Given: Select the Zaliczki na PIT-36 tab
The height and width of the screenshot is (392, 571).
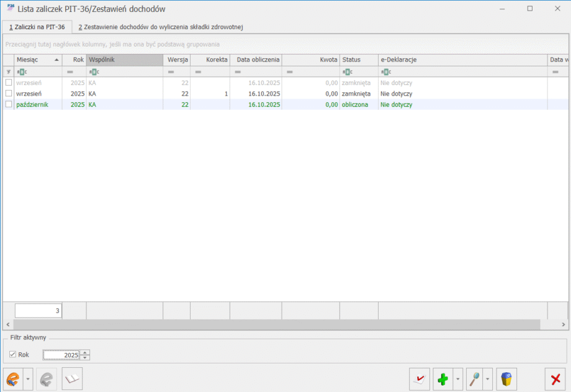Looking at the screenshot, I should click(37, 27).
